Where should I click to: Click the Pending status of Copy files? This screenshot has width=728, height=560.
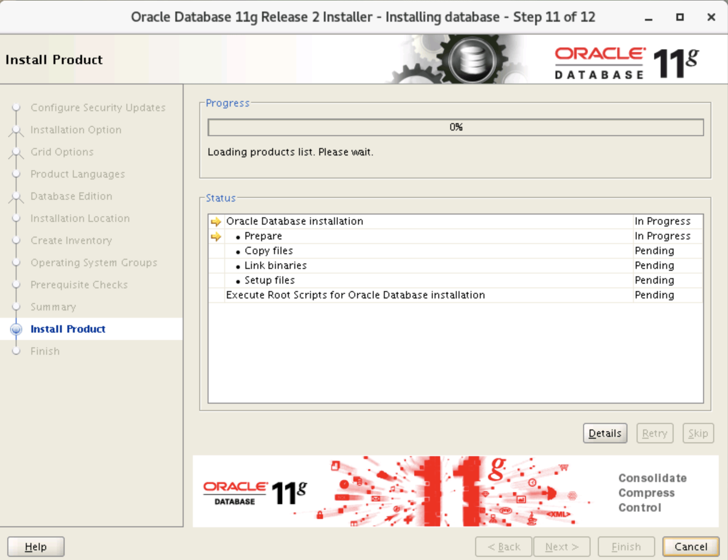(x=654, y=251)
